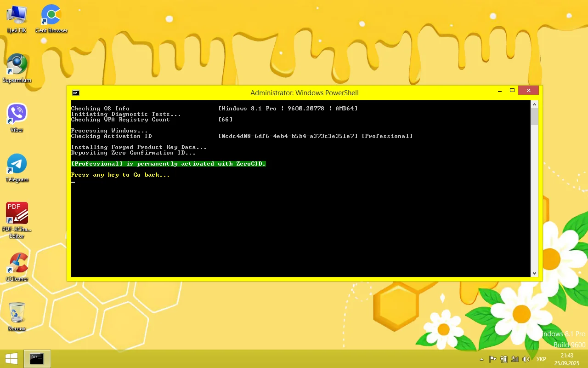The width and height of the screenshot is (588, 368).
Task: Maximize the PowerShell window
Action: [x=512, y=91]
